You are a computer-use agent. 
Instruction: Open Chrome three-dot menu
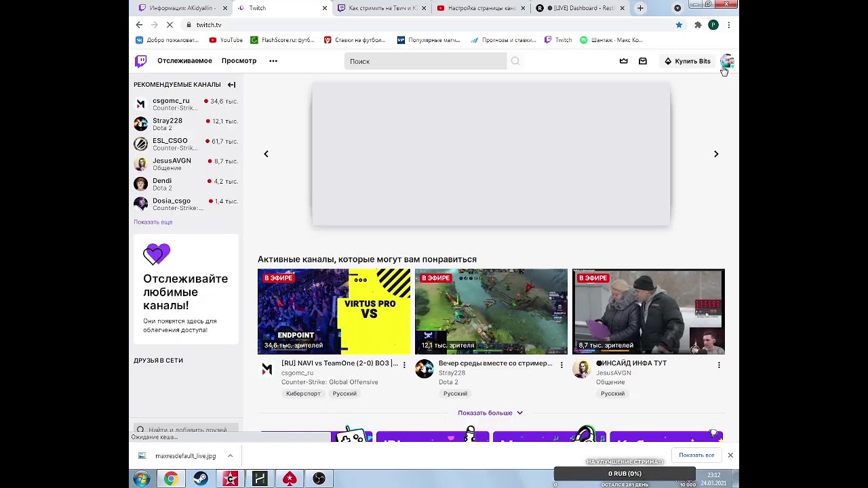(729, 25)
